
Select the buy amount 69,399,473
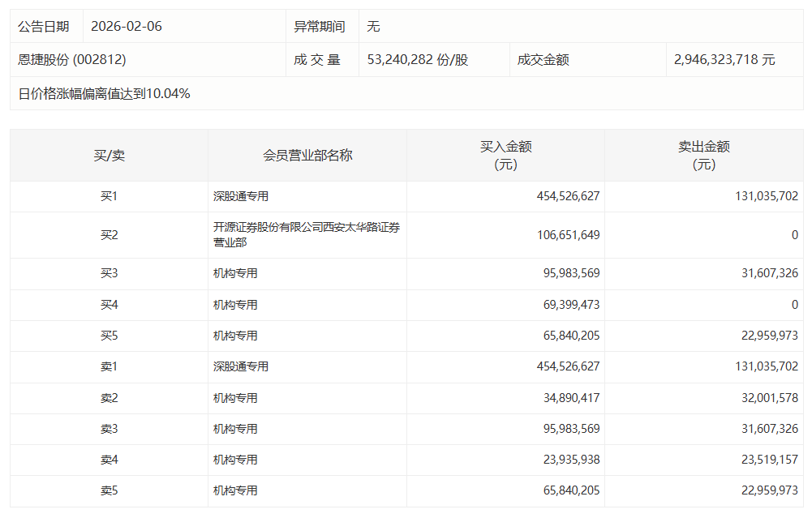[568, 305]
